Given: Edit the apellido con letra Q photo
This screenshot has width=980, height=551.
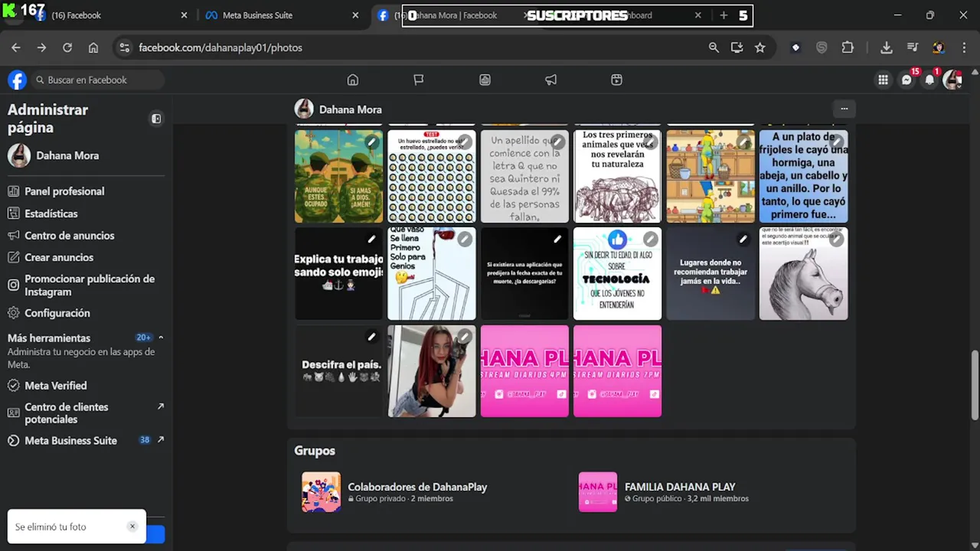Looking at the screenshot, I should [x=557, y=142].
